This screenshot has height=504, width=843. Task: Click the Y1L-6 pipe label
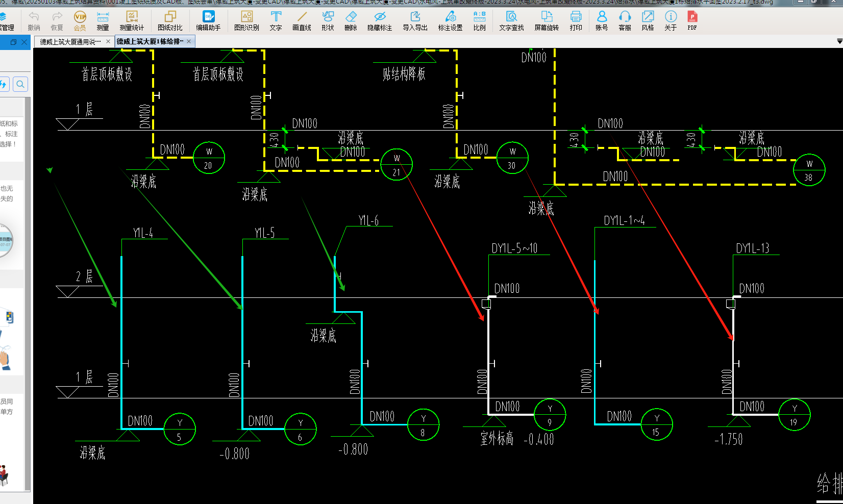[x=368, y=220]
